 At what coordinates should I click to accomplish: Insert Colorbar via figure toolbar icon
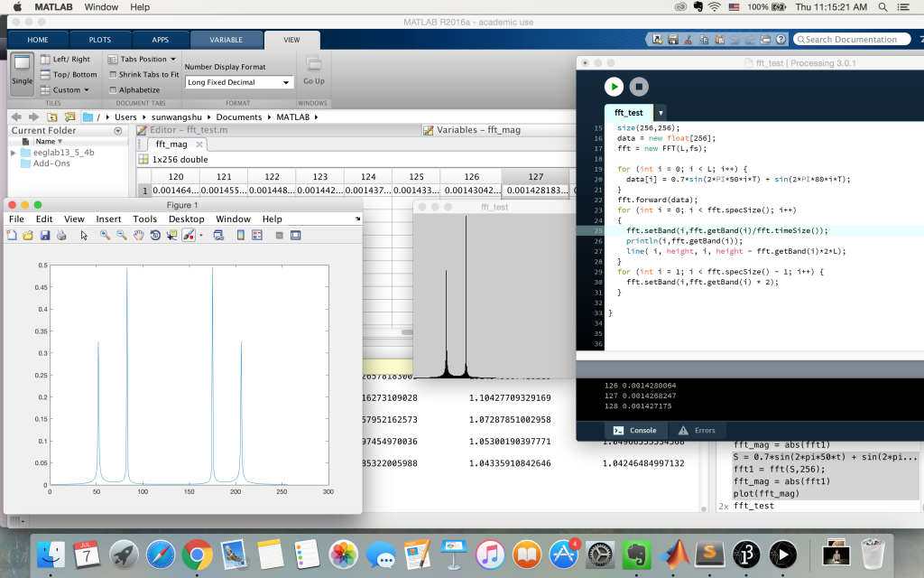[x=240, y=236]
